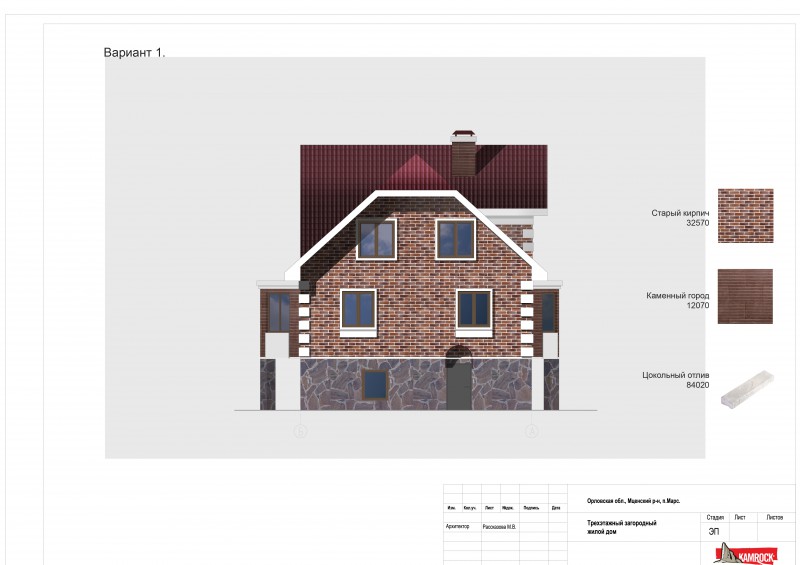800x565 pixels.
Task: Click the faint axis marker 'А' below the facade
Action: (532, 432)
